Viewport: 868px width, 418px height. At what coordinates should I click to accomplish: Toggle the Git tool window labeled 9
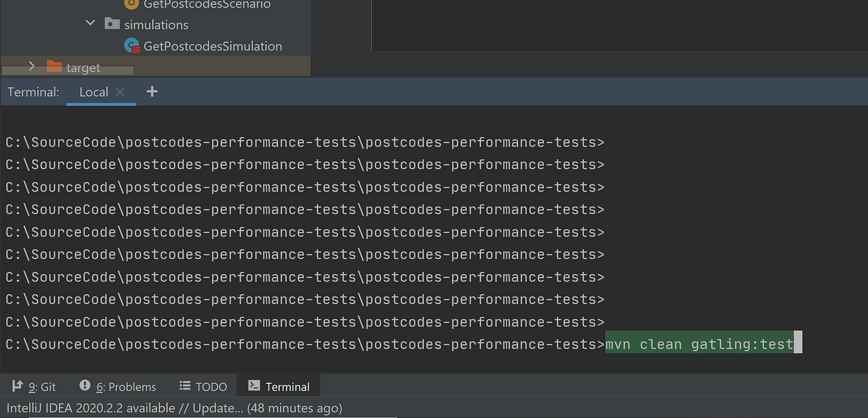point(34,386)
